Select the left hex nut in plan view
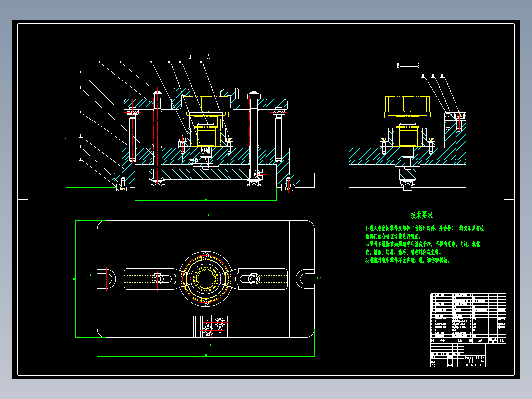Screen dimensions: 532x399 tap(157, 279)
